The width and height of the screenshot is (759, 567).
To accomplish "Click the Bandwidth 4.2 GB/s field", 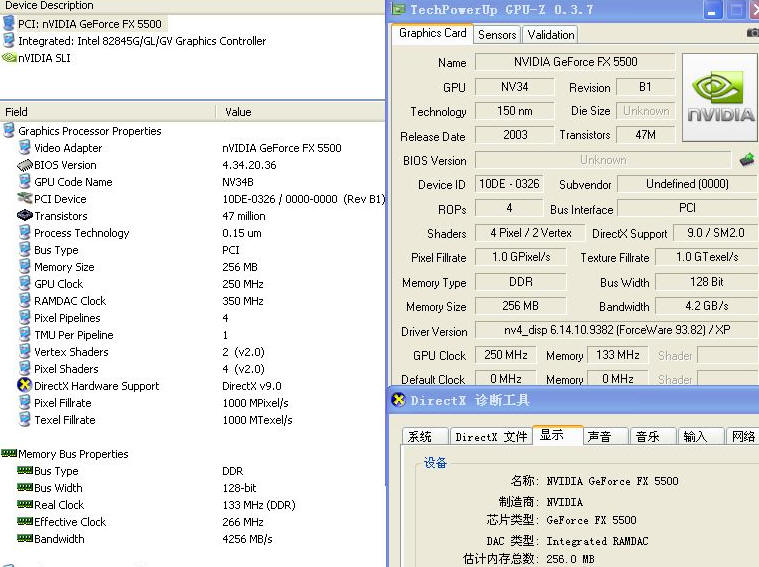I will [707, 306].
